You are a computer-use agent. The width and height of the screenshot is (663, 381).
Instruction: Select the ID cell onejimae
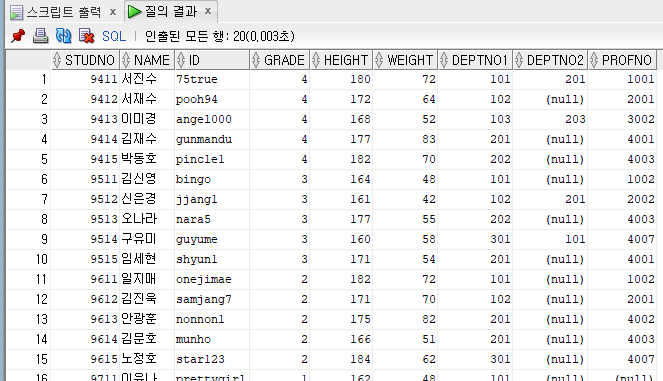click(212, 280)
